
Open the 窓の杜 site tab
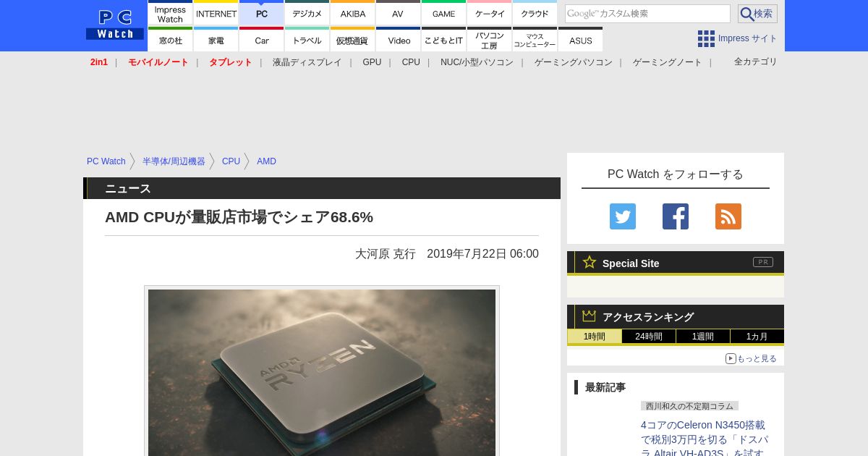[x=171, y=39]
